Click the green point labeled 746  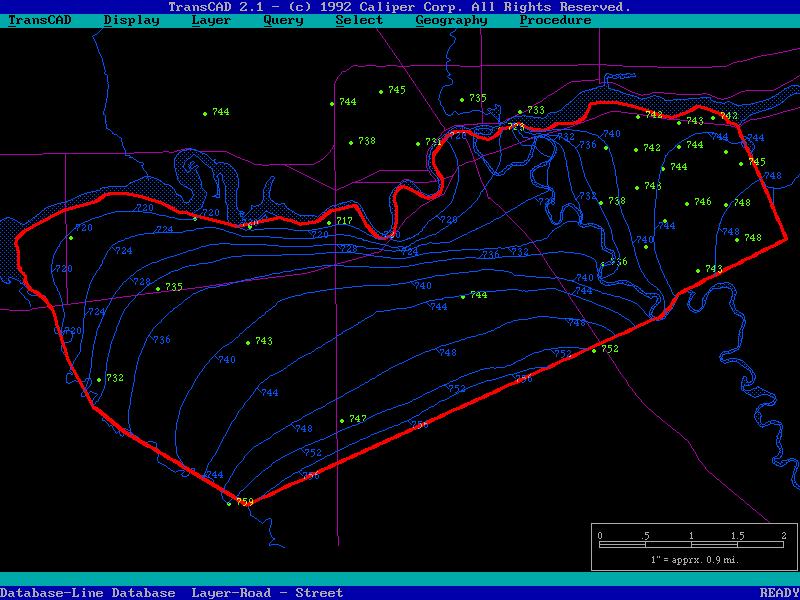coord(687,204)
